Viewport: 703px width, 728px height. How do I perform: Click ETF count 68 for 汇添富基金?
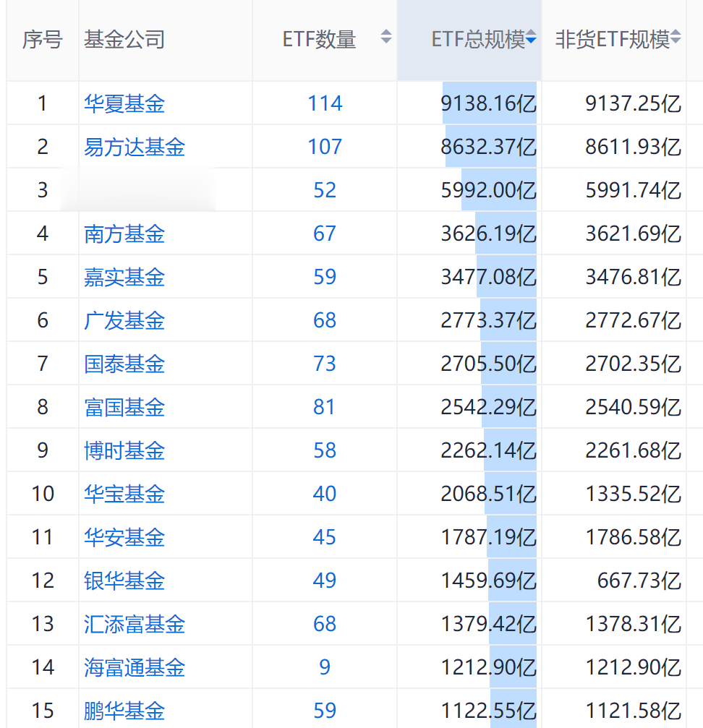coord(325,624)
